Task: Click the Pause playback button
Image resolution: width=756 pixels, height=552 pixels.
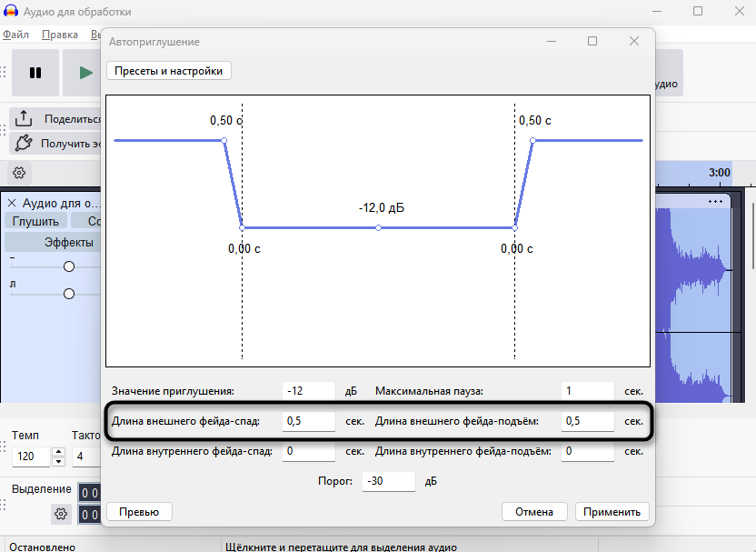Action: [35, 73]
